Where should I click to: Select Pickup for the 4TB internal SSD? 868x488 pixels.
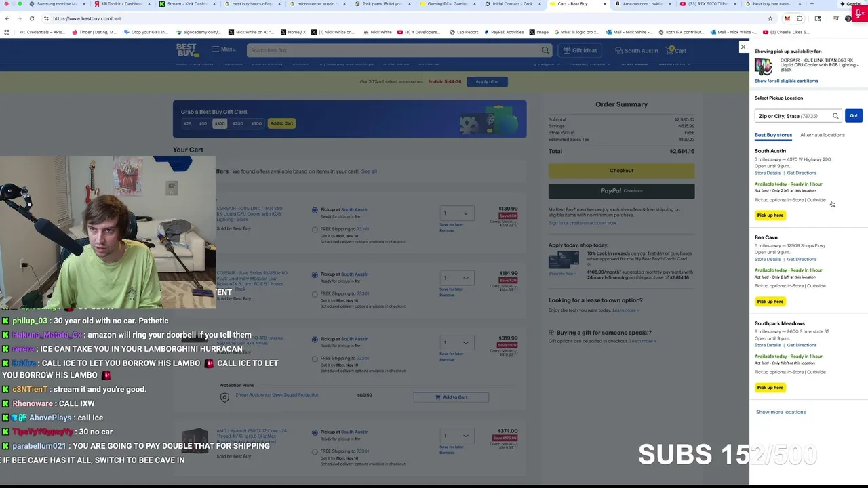pos(315,339)
